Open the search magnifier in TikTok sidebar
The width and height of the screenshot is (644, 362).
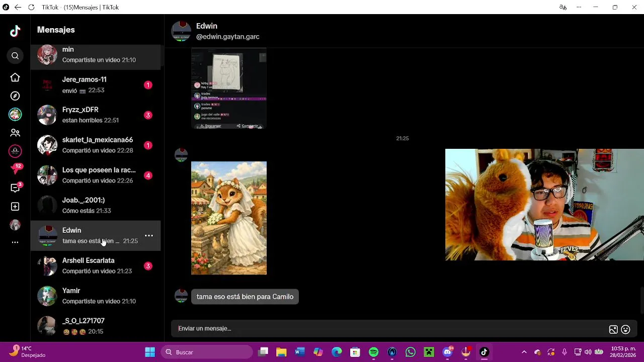15,56
